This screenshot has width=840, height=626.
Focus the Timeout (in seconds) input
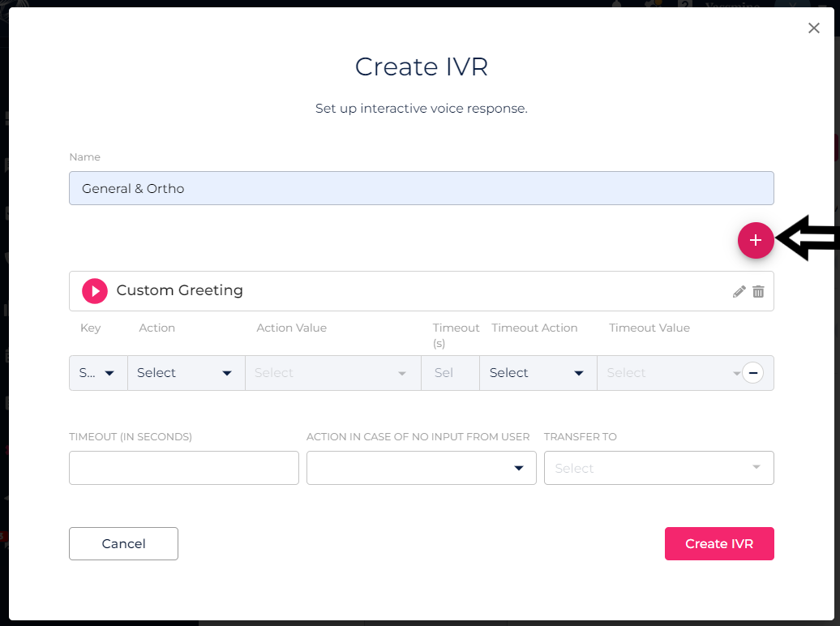[x=184, y=468]
